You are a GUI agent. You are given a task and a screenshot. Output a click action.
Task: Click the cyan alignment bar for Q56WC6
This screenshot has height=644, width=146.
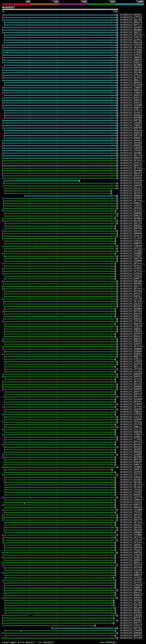tap(71, 196)
